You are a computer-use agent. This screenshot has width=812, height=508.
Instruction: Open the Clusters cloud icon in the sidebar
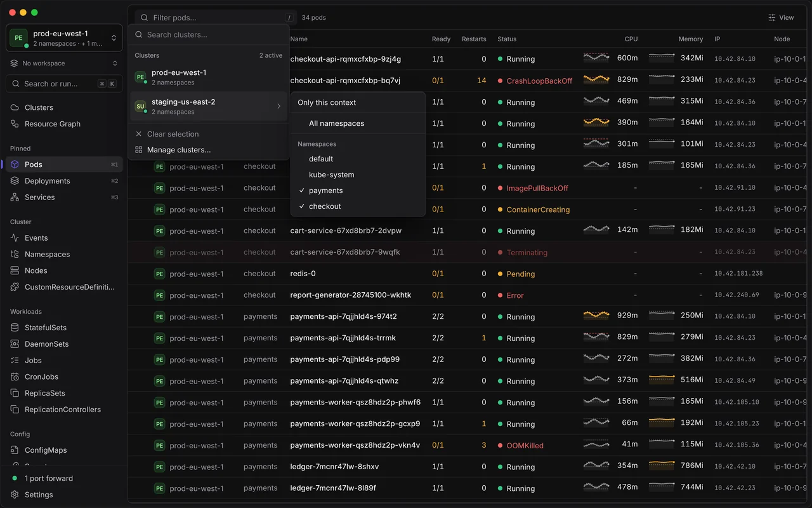pos(15,107)
